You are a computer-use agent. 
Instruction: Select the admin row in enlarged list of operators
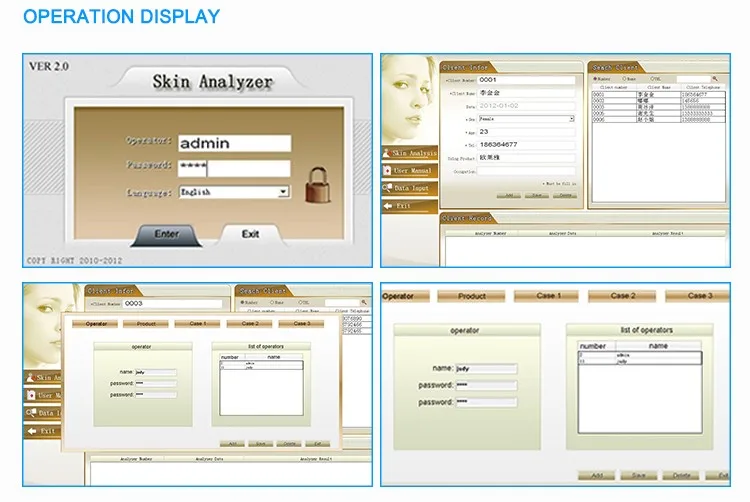[640, 355]
